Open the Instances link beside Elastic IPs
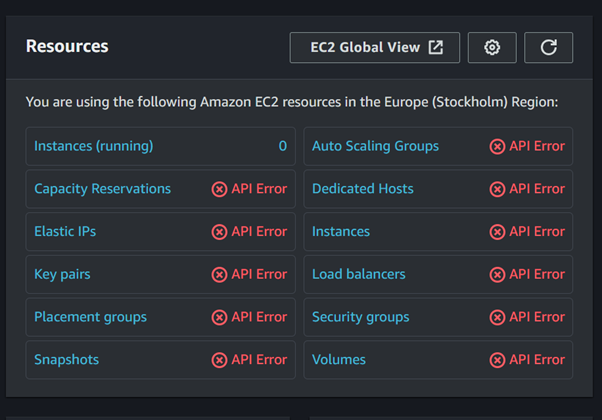The image size is (602, 420). (341, 231)
